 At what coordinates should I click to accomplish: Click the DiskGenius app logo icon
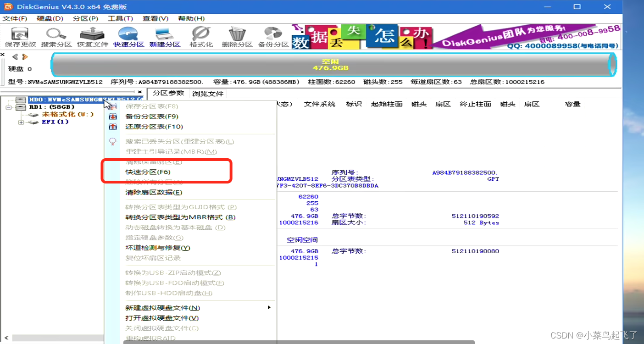click(x=8, y=6)
